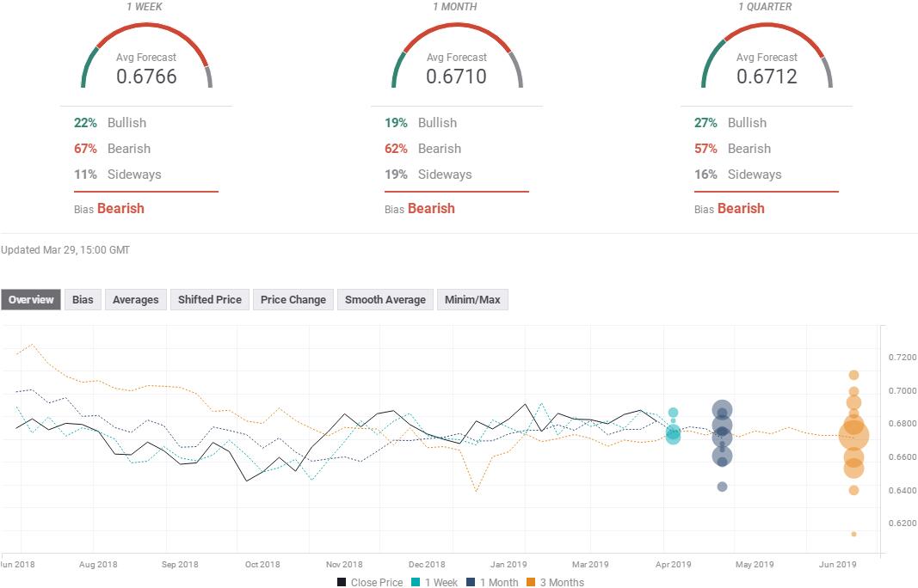Select the Minim/Max tab
Viewport: 918px width, 588px height.
click(x=472, y=300)
